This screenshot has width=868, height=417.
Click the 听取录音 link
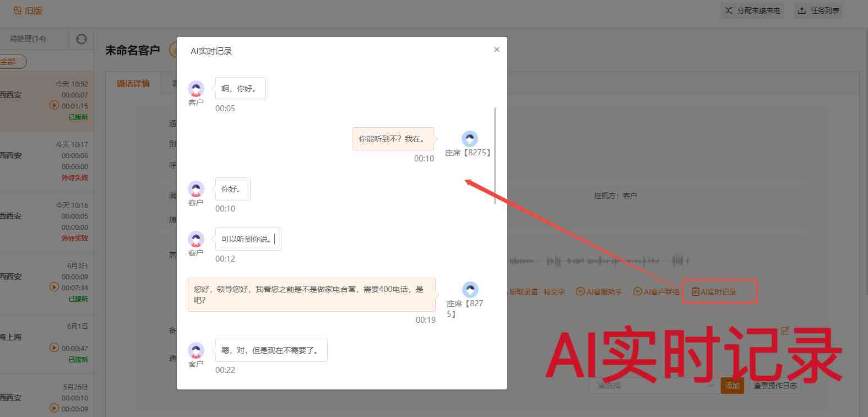[x=523, y=292]
